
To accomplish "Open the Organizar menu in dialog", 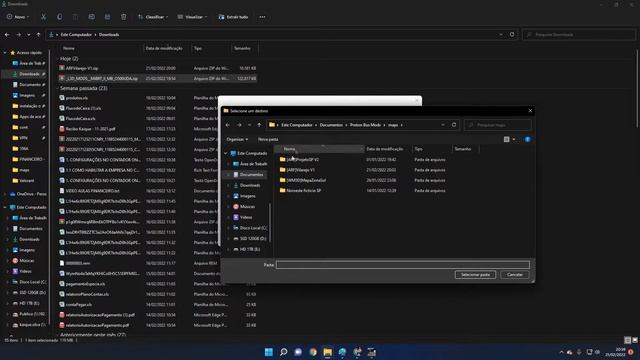I will pyautogui.click(x=237, y=139).
